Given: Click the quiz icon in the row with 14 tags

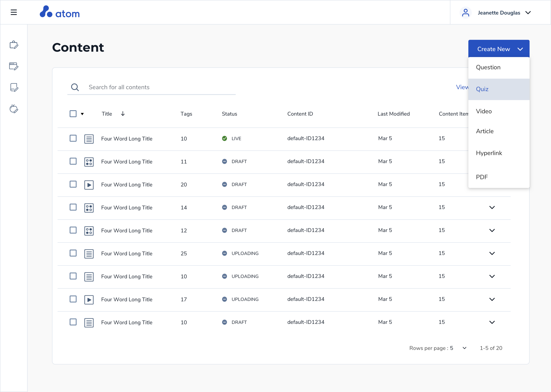Looking at the screenshot, I should (x=89, y=208).
